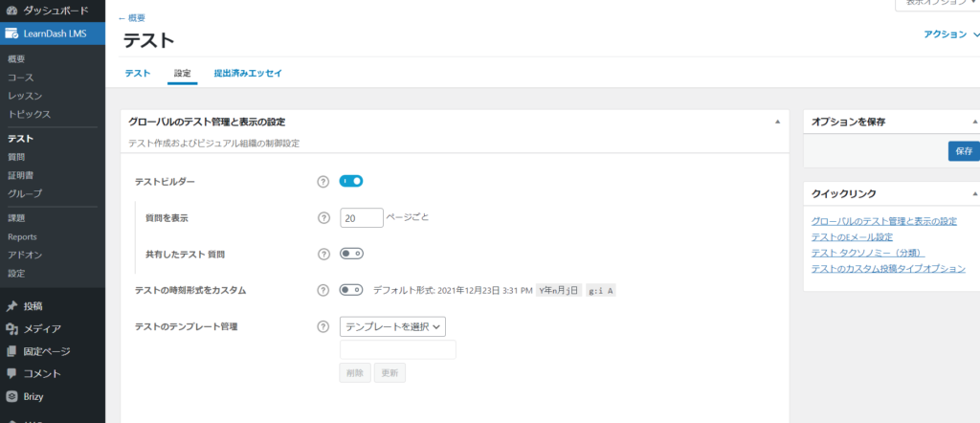Click help icon beside 質問を表示
The height and width of the screenshot is (423, 980).
(x=323, y=218)
